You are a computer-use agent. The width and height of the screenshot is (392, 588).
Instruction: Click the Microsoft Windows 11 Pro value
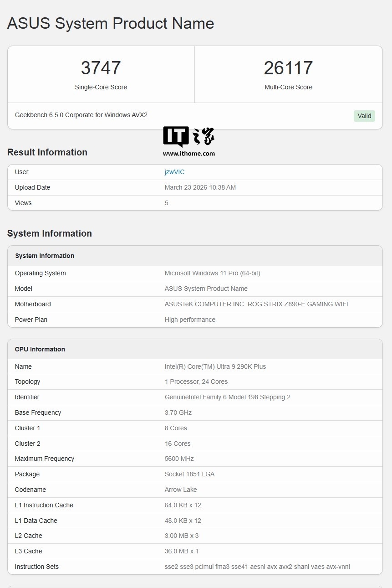coord(212,273)
